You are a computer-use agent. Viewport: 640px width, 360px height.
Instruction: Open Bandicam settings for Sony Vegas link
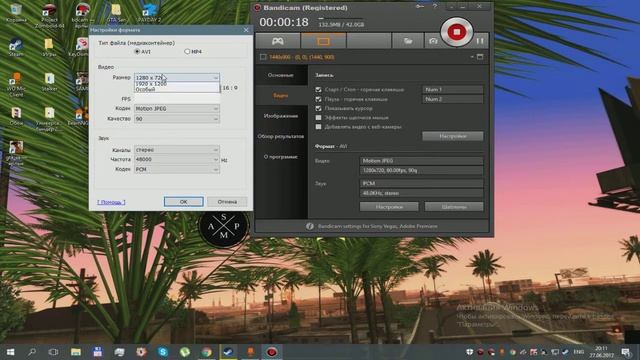[x=378, y=226]
